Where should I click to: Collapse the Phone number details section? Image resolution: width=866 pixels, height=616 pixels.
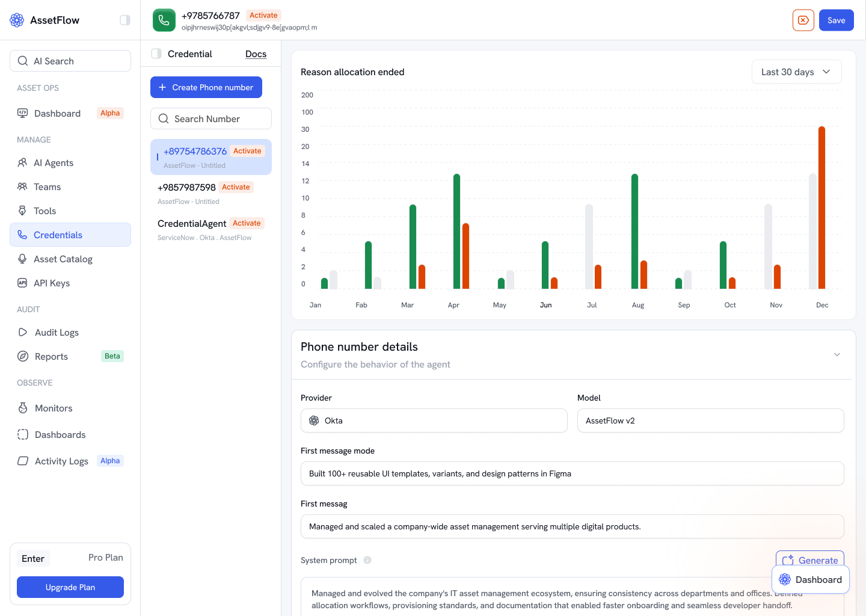tap(837, 354)
